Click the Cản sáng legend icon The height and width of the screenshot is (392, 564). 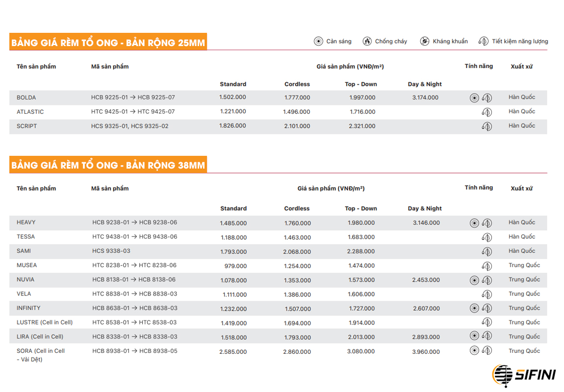point(318,41)
